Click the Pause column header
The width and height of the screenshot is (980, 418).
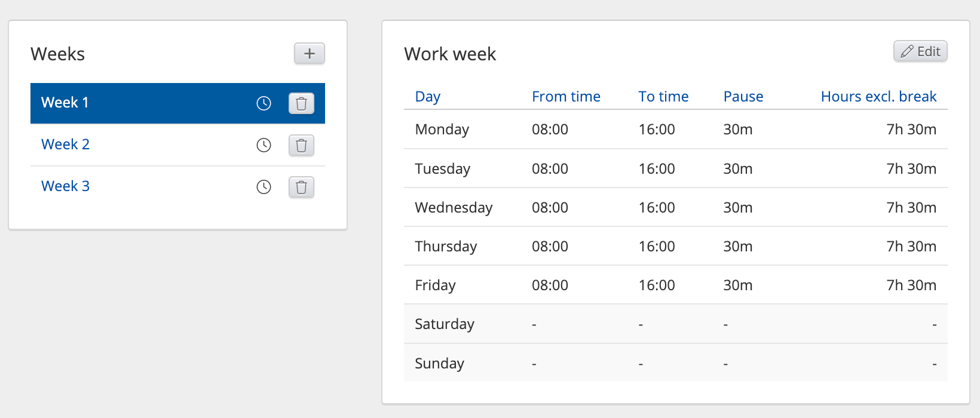tap(743, 97)
